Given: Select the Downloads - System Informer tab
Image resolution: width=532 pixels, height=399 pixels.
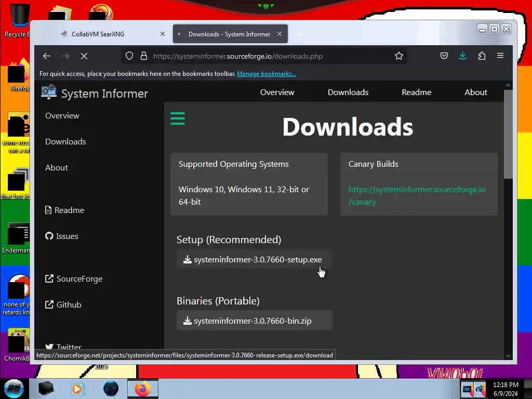Looking at the screenshot, I should (230, 34).
